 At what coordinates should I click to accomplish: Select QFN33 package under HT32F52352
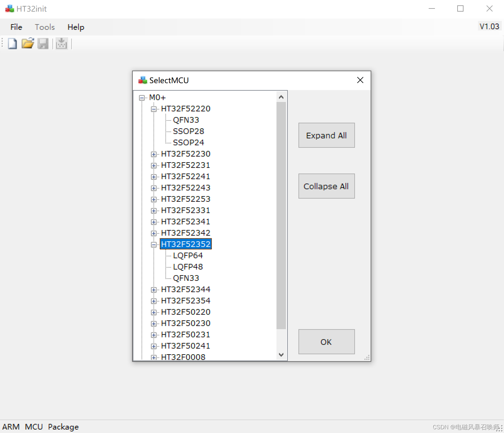click(186, 278)
